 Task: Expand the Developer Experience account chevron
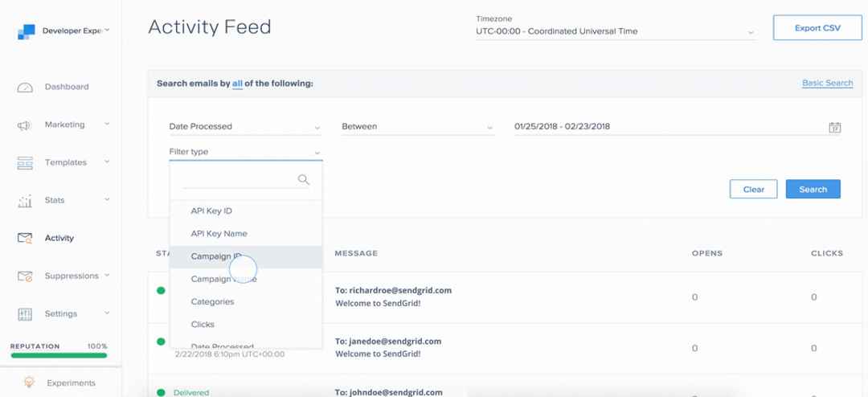pyautogui.click(x=107, y=30)
